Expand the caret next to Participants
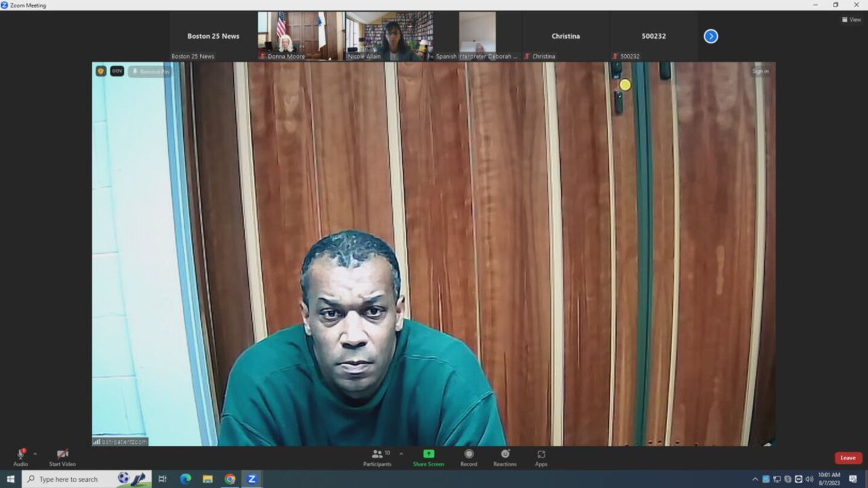Image resolution: width=868 pixels, height=488 pixels. 401,454
